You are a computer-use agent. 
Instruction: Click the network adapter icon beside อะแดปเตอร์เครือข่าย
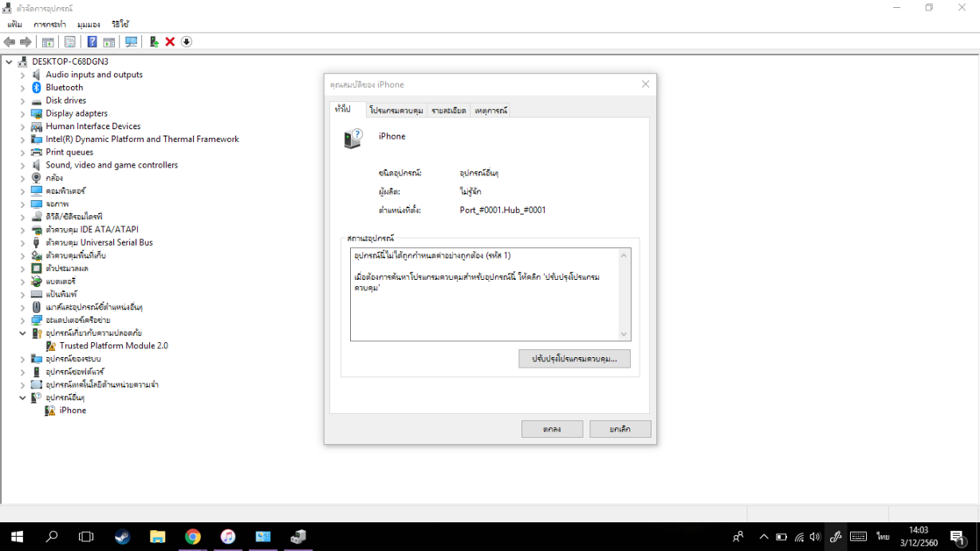click(x=36, y=320)
